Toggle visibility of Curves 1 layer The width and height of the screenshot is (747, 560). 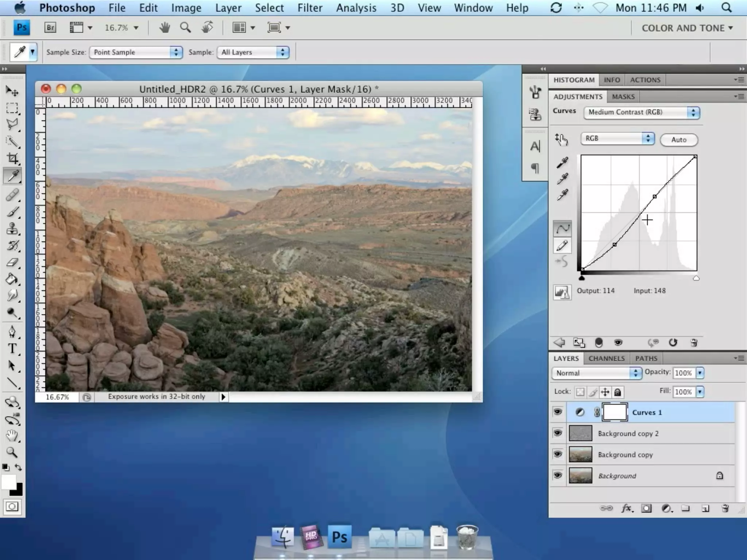click(x=558, y=412)
